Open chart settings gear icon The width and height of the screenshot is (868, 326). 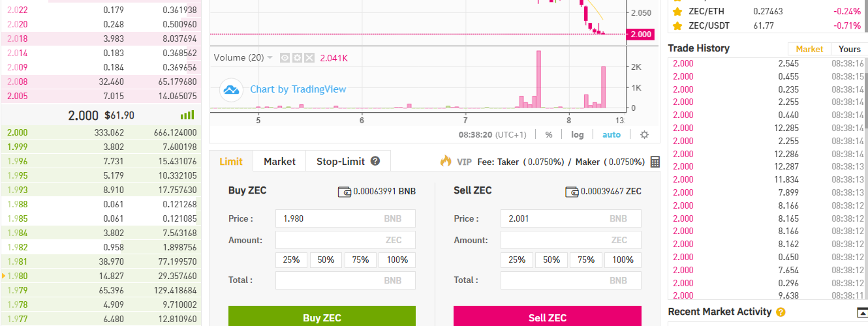(x=644, y=135)
